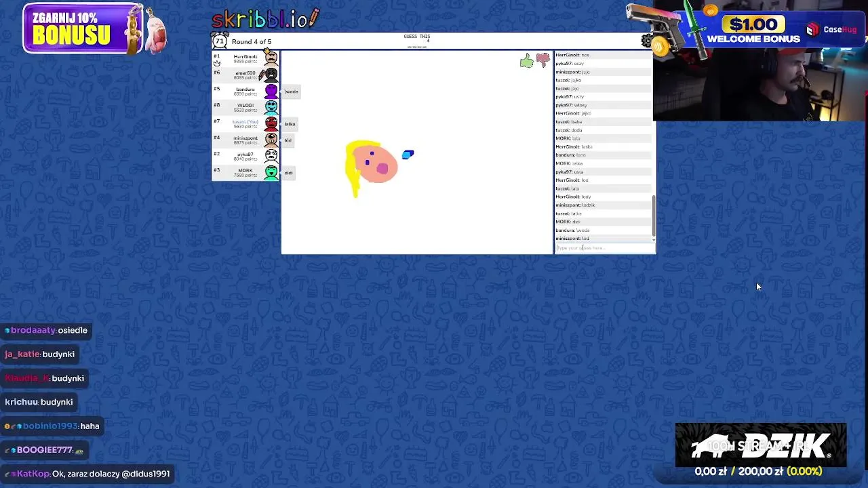Select player row amar500

(x=245, y=74)
